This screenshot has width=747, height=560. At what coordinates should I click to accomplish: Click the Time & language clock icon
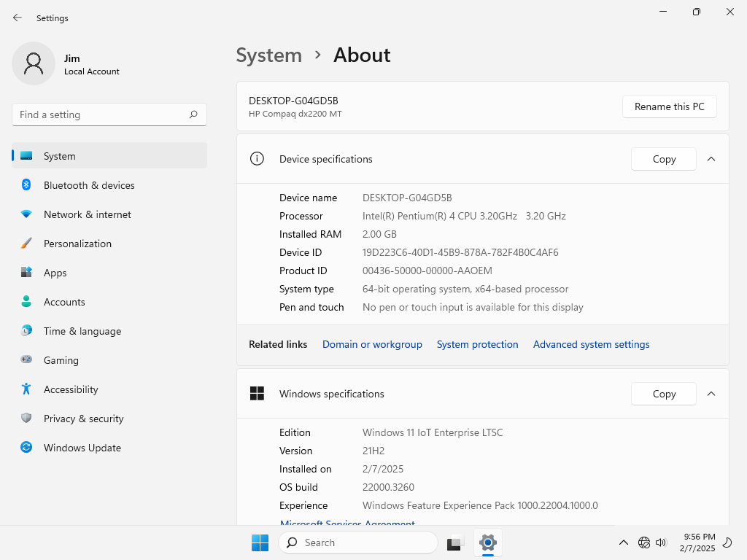26,330
